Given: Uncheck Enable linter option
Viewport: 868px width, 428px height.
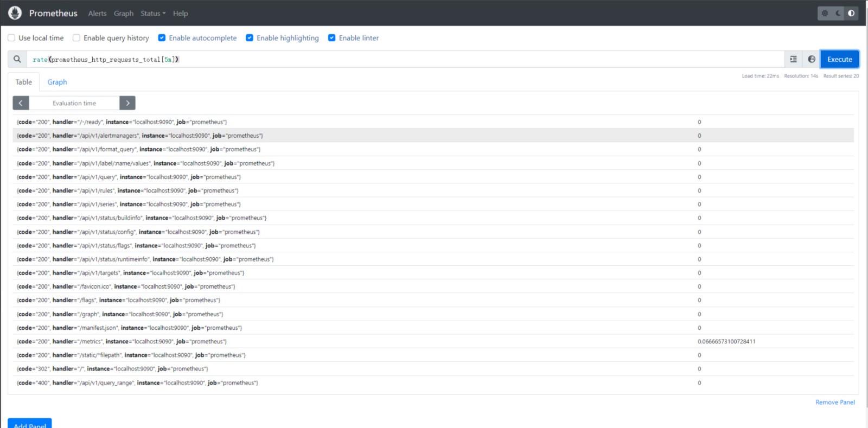Looking at the screenshot, I should 331,38.
